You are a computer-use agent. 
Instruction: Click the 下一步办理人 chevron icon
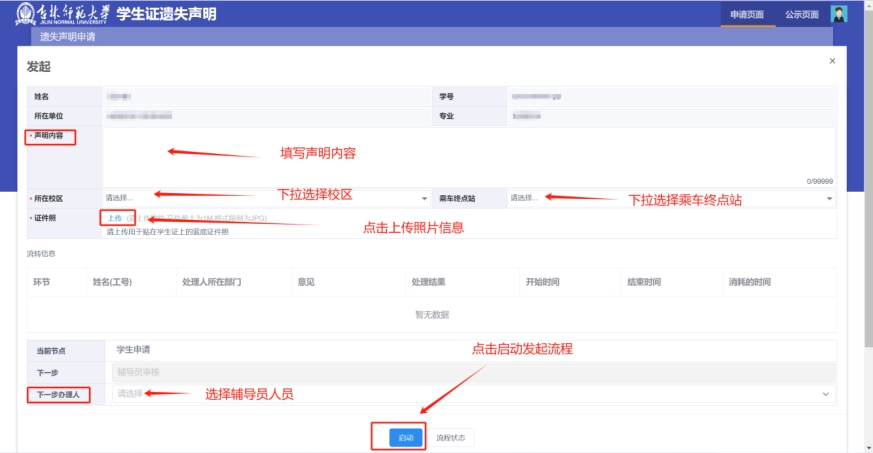click(x=825, y=394)
